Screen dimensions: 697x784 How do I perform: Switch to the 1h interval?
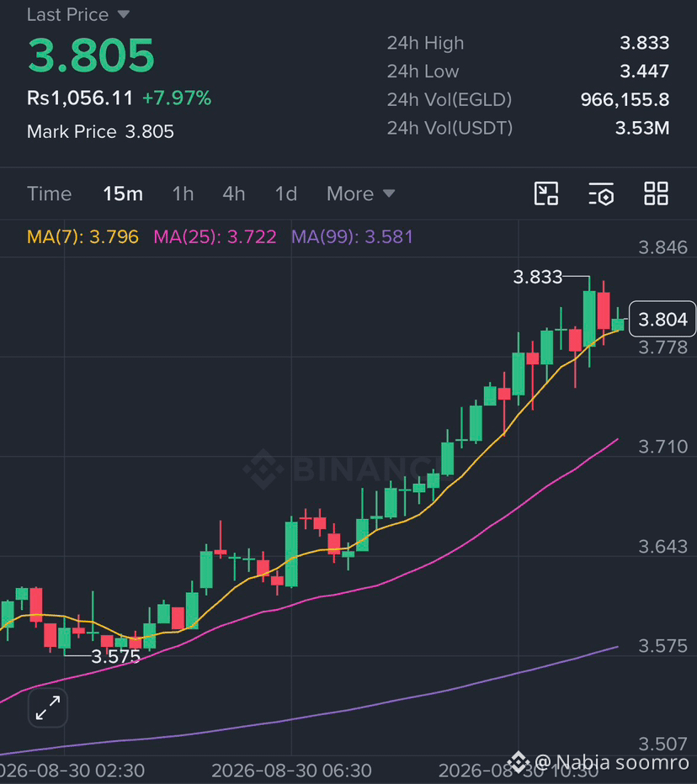click(x=184, y=194)
